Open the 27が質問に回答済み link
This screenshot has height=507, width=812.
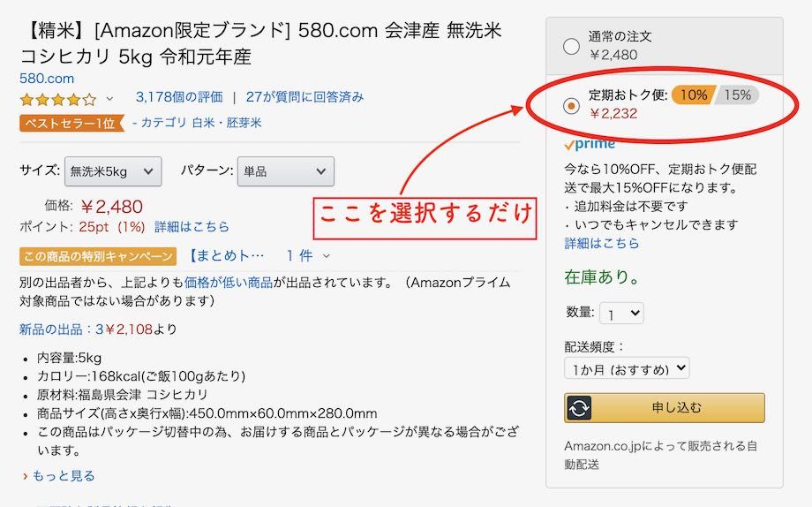pyautogui.click(x=304, y=97)
